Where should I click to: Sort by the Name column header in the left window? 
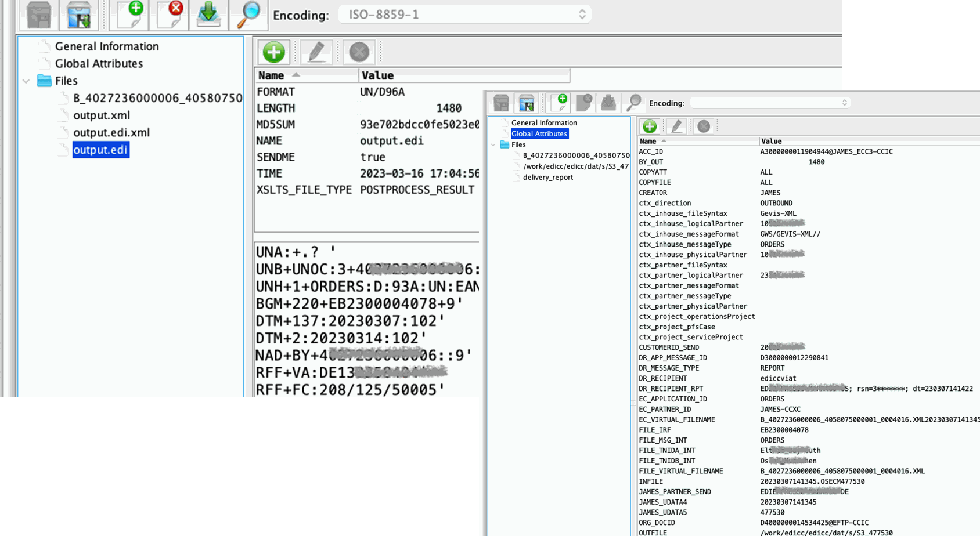[307, 75]
